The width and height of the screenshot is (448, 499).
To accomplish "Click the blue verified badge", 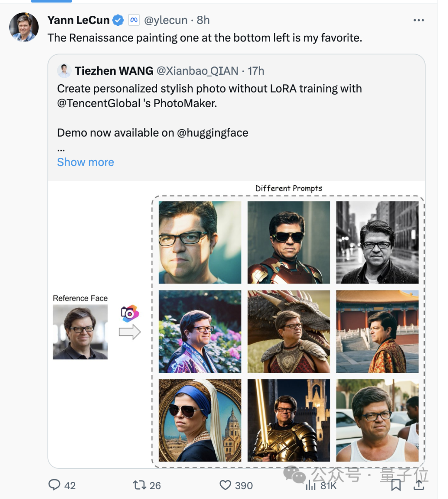I will [x=118, y=20].
